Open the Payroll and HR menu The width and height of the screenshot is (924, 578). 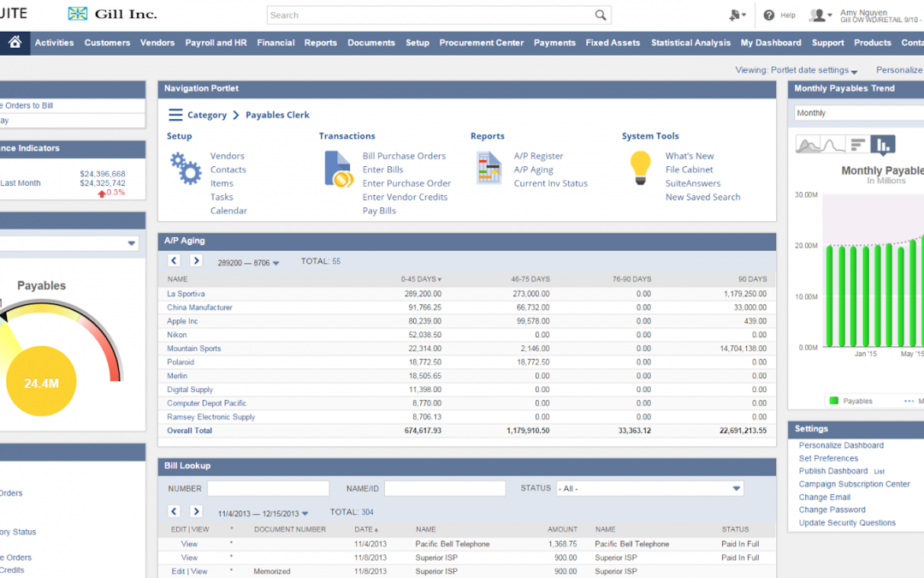tap(216, 43)
